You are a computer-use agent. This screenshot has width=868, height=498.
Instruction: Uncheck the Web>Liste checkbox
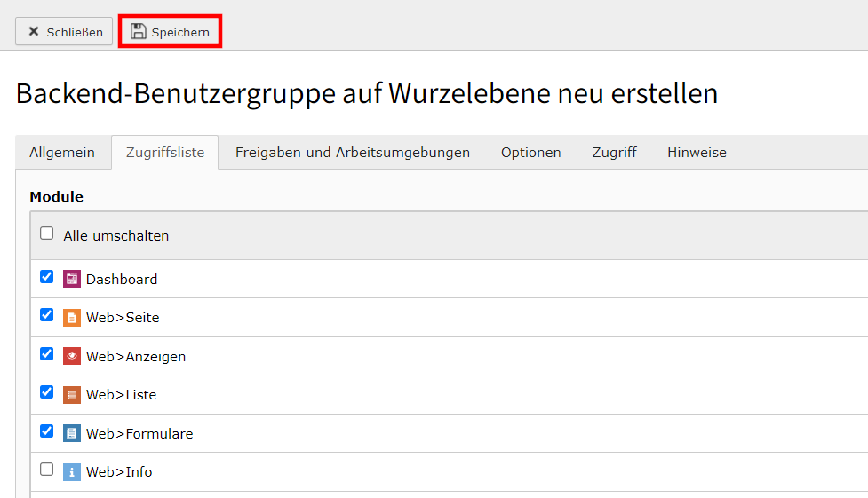tap(47, 392)
